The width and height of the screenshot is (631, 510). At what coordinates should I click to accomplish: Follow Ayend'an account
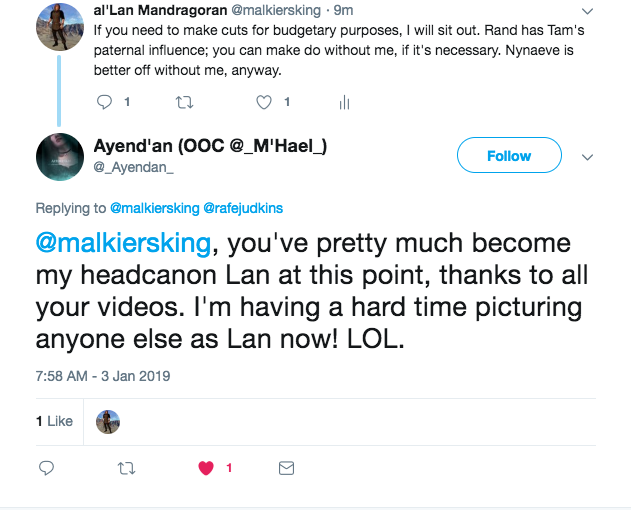pyautogui.click(x=508, y=156)
